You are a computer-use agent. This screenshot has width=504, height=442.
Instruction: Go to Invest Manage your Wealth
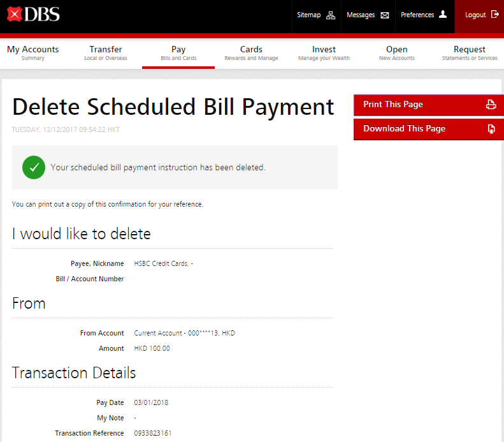[x=324, y=53]
